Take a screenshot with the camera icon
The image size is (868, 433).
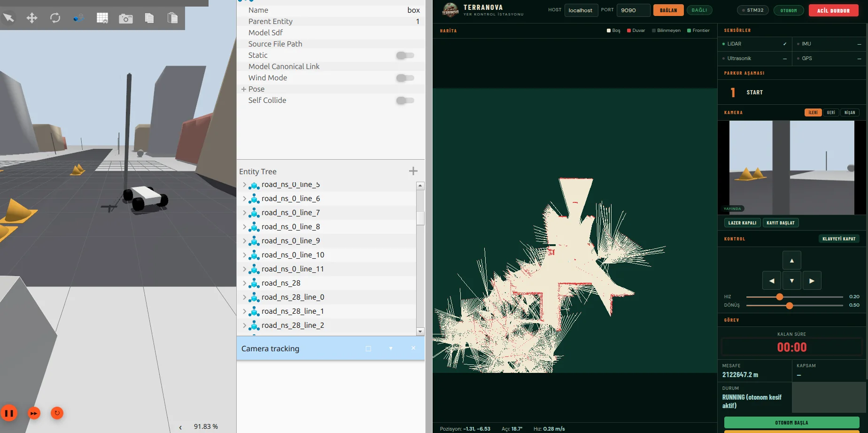coord(126,18)
